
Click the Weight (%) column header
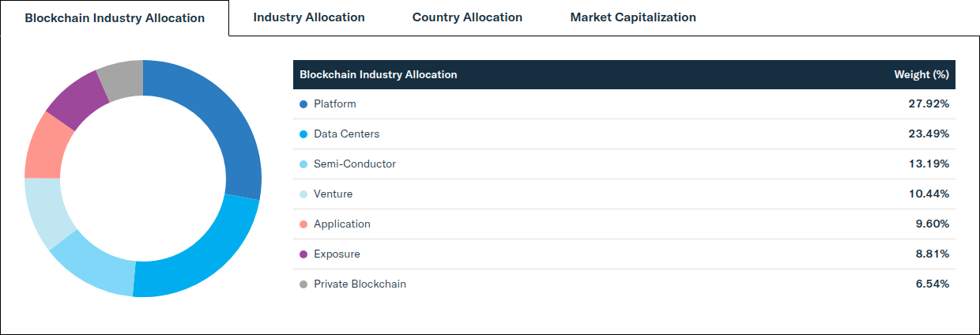[921, 75]
